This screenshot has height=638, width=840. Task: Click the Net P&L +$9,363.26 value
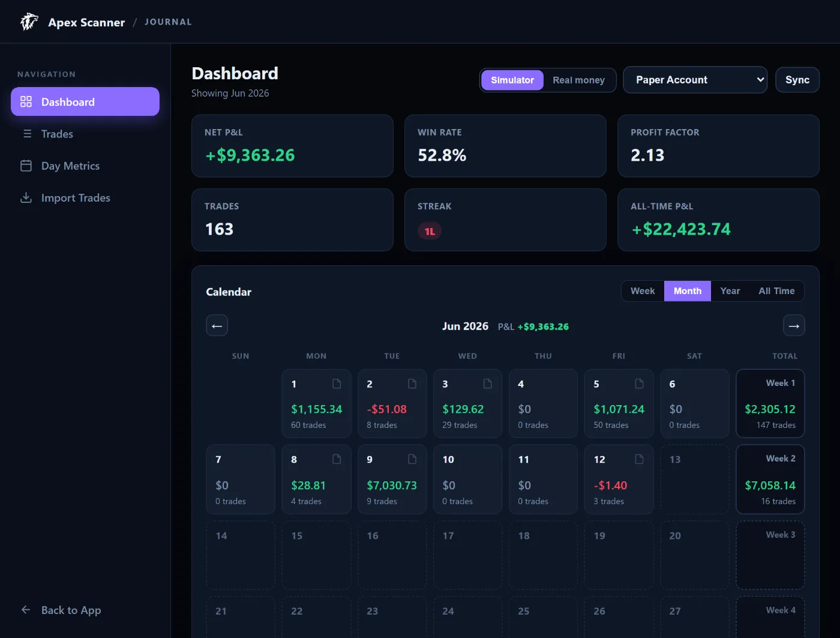click(x=250, y=155)
